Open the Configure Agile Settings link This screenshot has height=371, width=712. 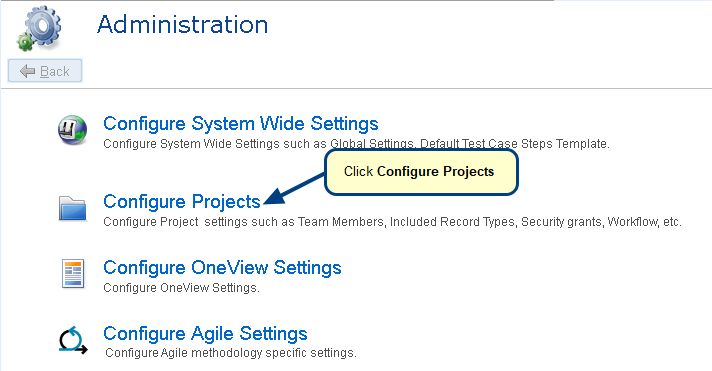(x=205, y=333)
